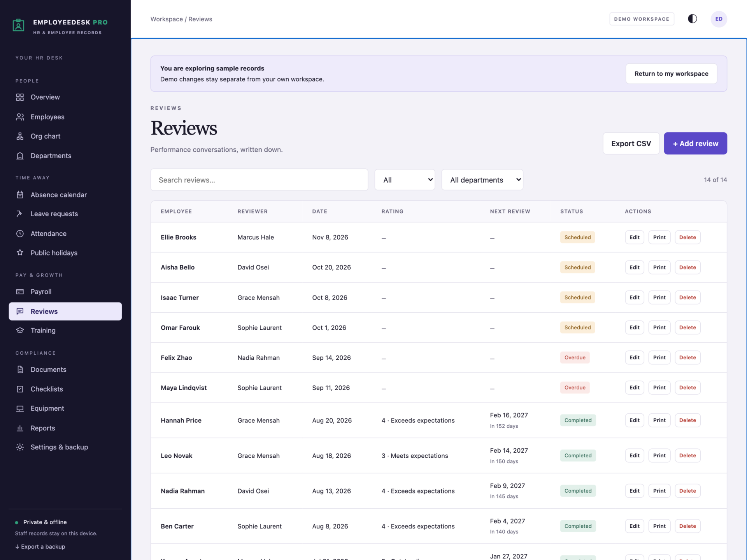Edit Omar Farouk's review
747x560 pixels.
point(634,327)
